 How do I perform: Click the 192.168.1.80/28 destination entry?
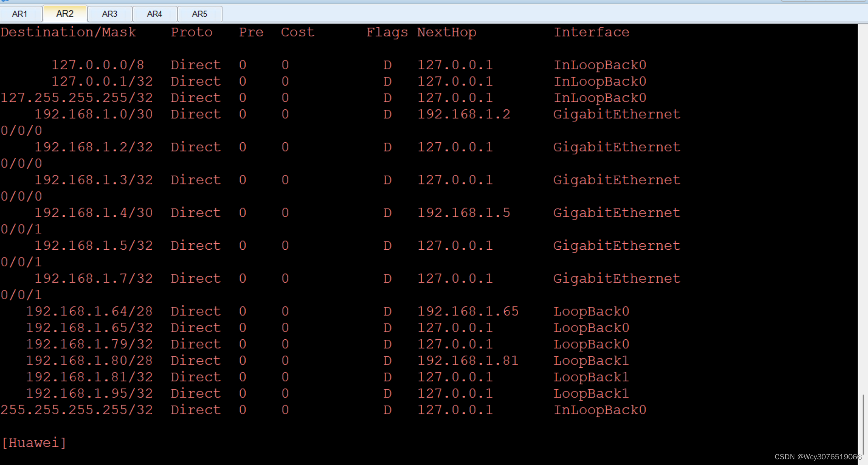tap(89, 360)
